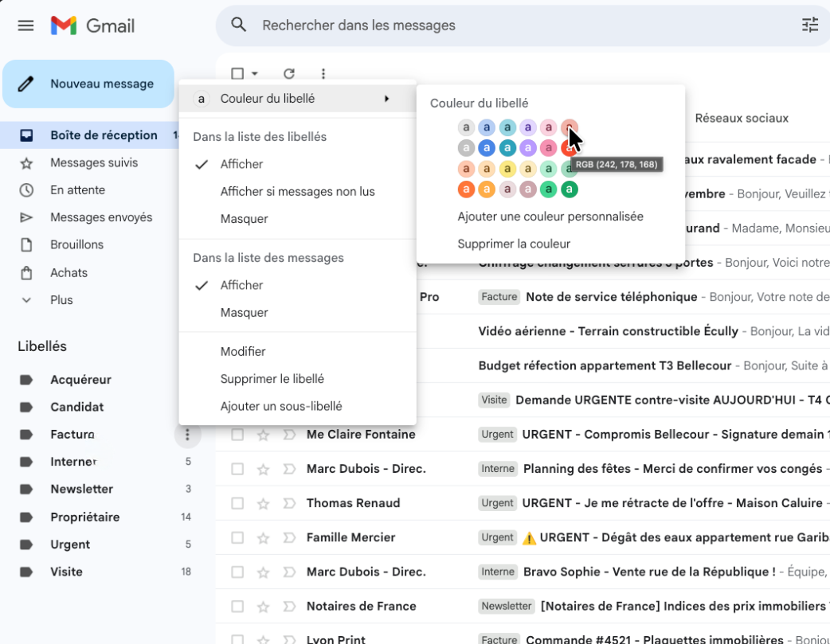Click the pencil icon on Nouveau message

click(26, 84)
